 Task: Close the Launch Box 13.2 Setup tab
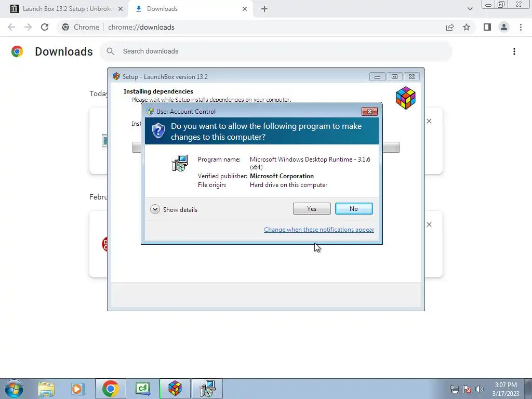tap(121, 9)
